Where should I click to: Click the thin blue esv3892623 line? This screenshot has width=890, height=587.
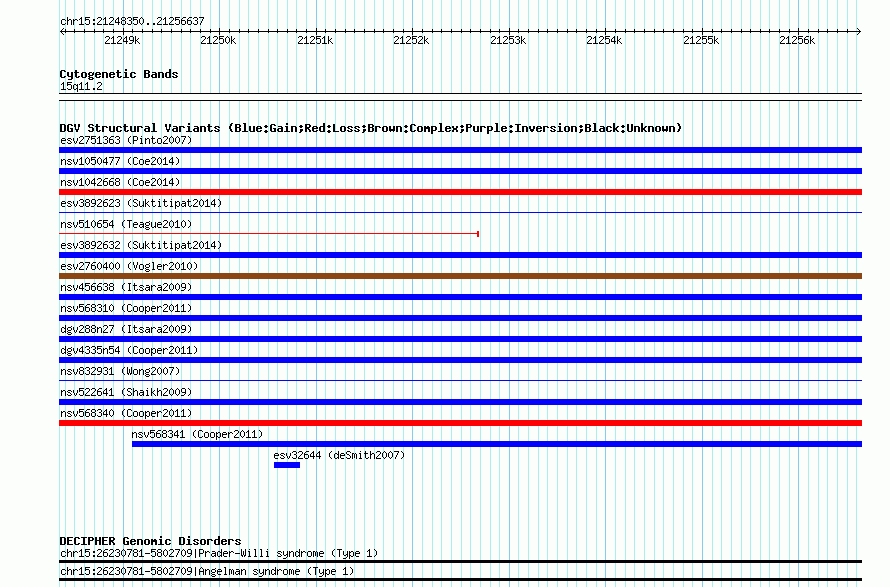click(460, 212)
